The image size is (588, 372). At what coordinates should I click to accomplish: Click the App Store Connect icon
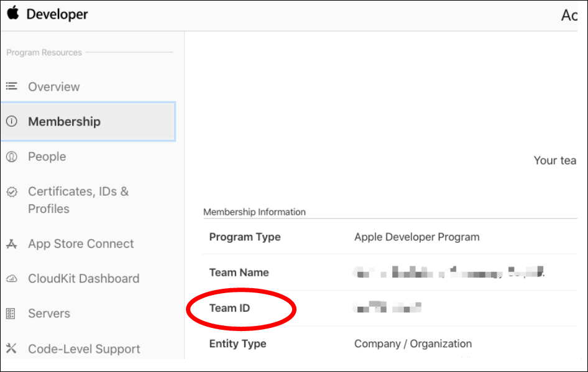coord(12,244)
